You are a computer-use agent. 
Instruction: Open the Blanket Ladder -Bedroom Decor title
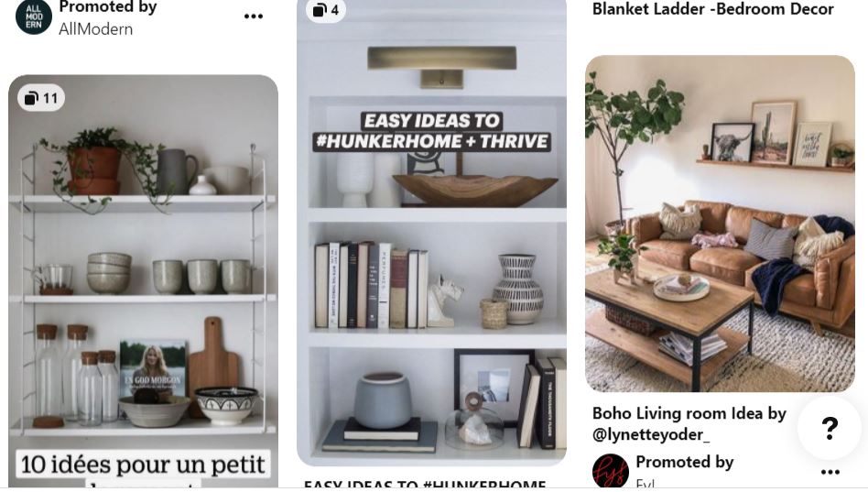coord(713,9)
